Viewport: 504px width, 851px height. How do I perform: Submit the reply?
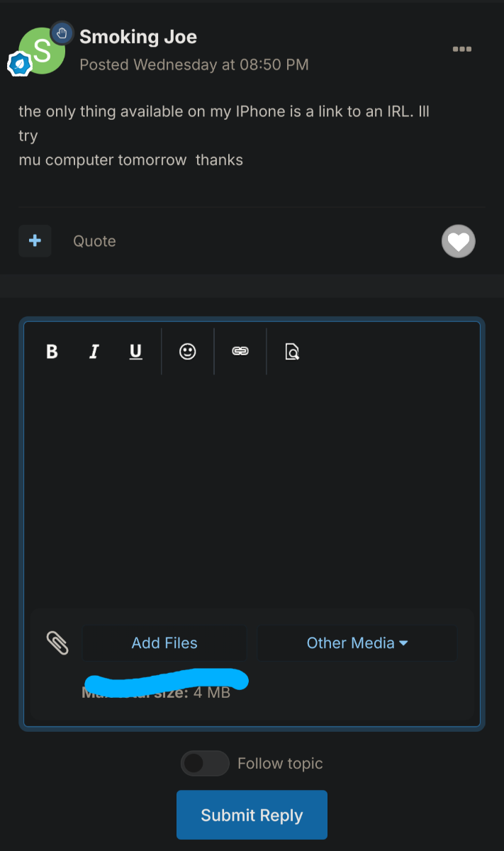[252, 815]
